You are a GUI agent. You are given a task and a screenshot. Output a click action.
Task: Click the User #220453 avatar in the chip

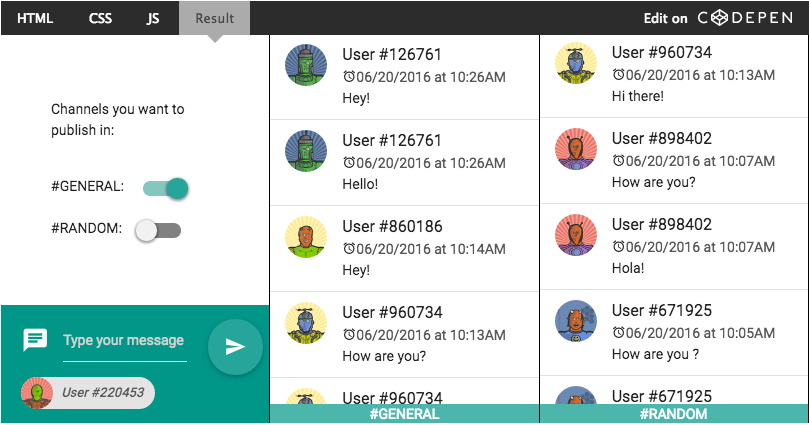37,393
